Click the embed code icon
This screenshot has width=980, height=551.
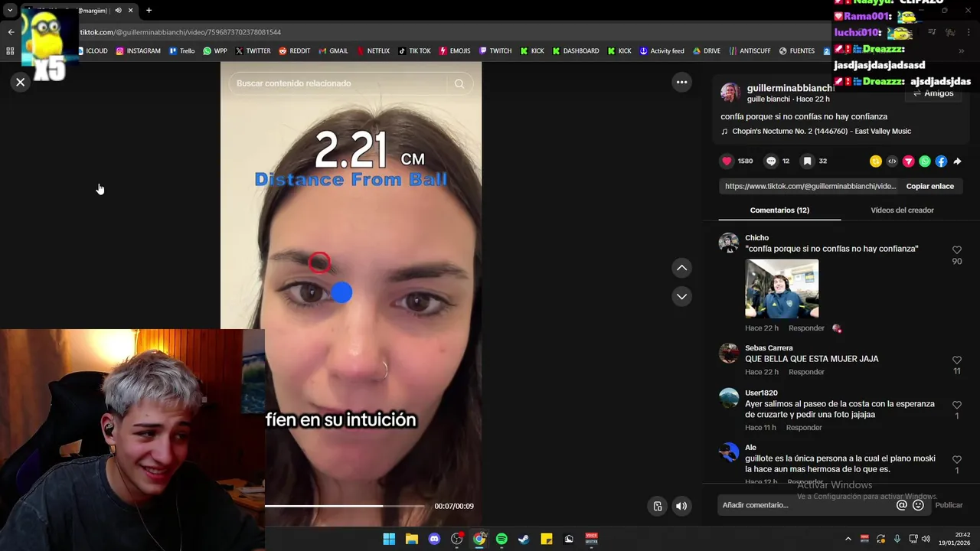(x=892, y=161)
